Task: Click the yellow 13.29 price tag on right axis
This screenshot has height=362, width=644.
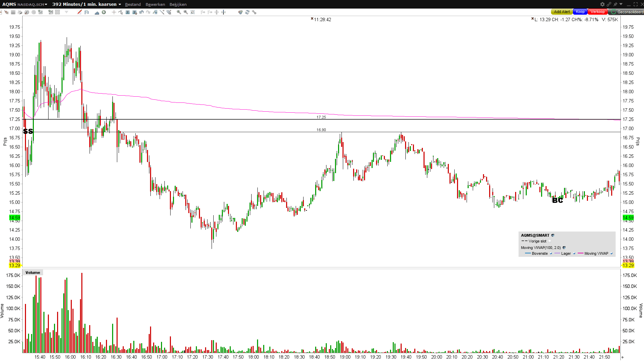Action: tap(628, 265)
